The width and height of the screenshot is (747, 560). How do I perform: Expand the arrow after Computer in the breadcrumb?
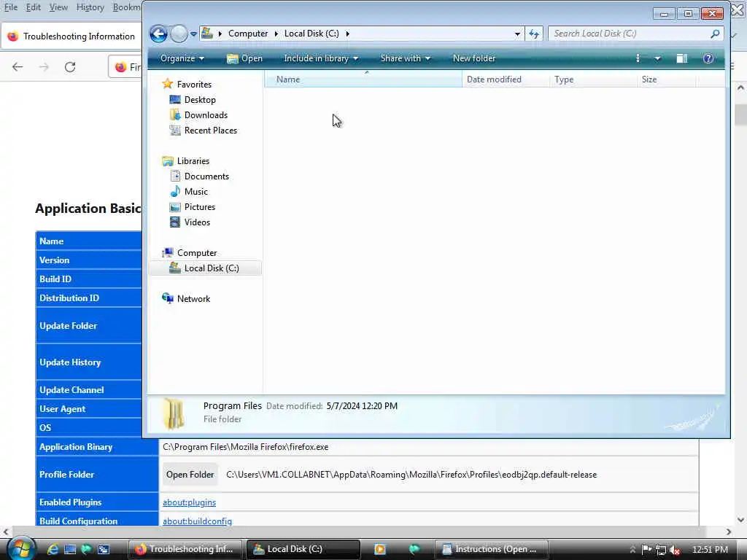(x=276, y=34)
